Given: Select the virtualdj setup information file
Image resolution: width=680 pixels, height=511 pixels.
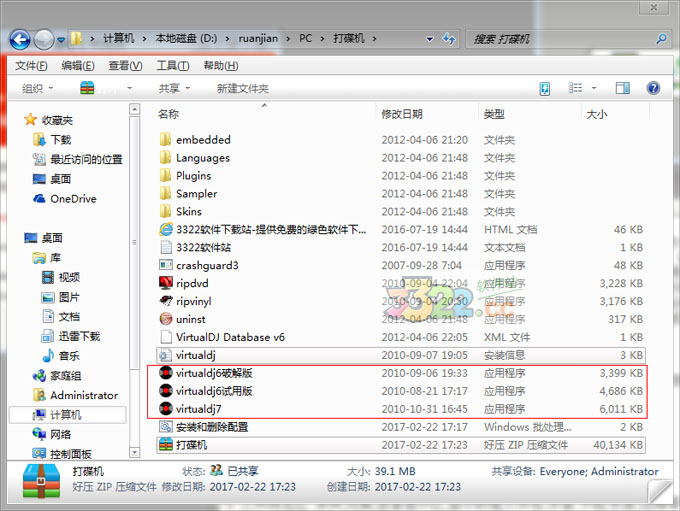Looking at the screenshot, I should tap(401, 355).
